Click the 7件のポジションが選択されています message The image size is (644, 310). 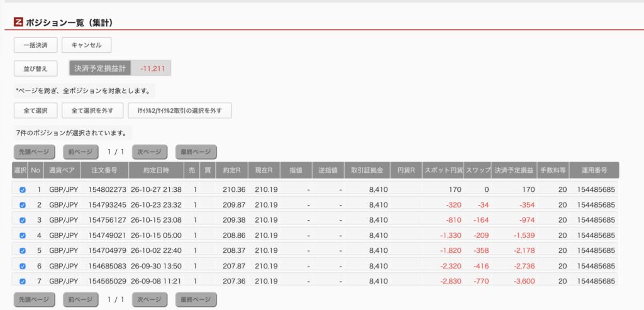[72, 133]
